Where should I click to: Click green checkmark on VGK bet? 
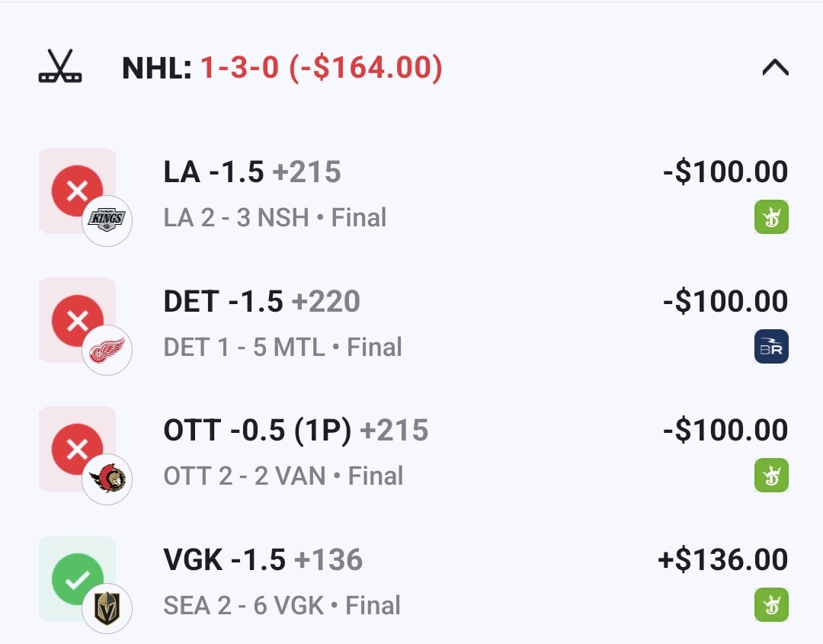(x=77, y=579)
